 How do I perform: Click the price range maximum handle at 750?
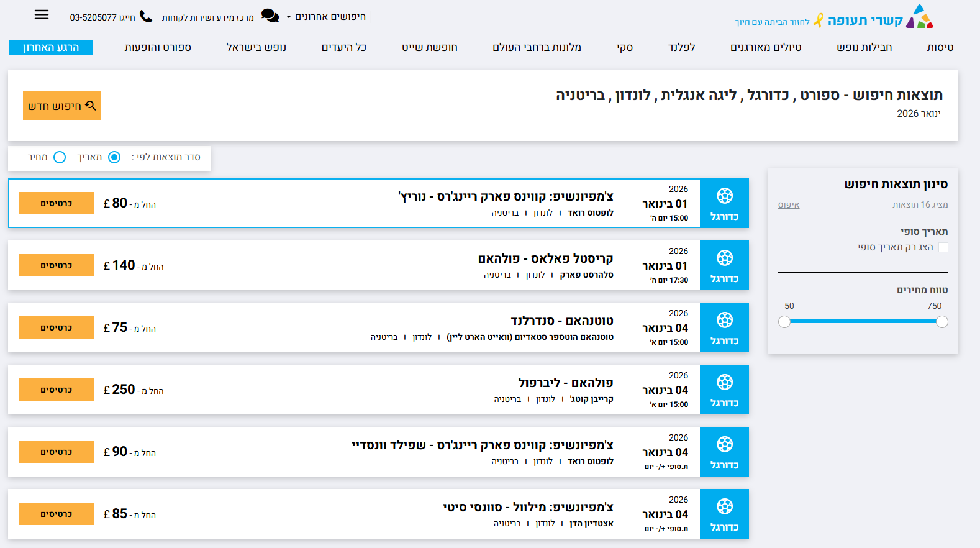point(942,322)
